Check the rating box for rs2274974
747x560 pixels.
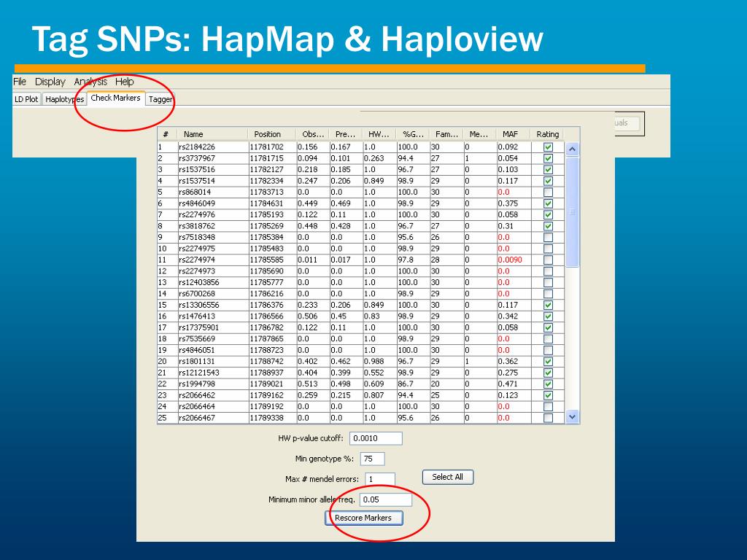pos(548,260)
